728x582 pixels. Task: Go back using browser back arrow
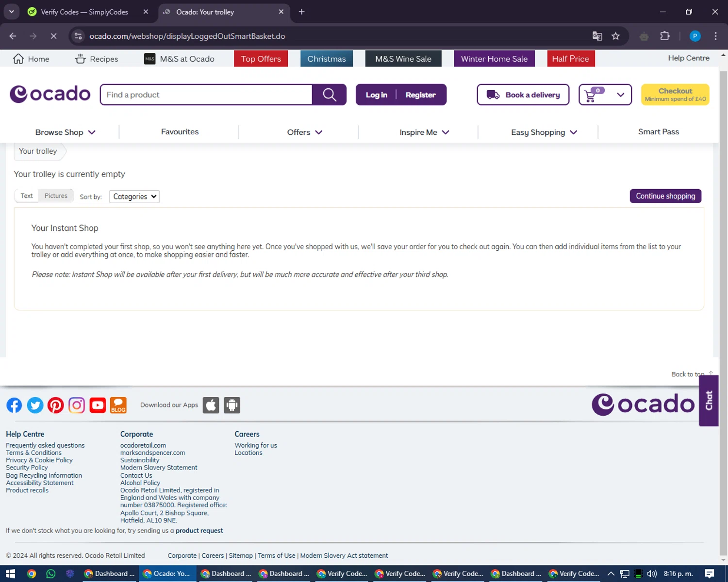point(13,36)
